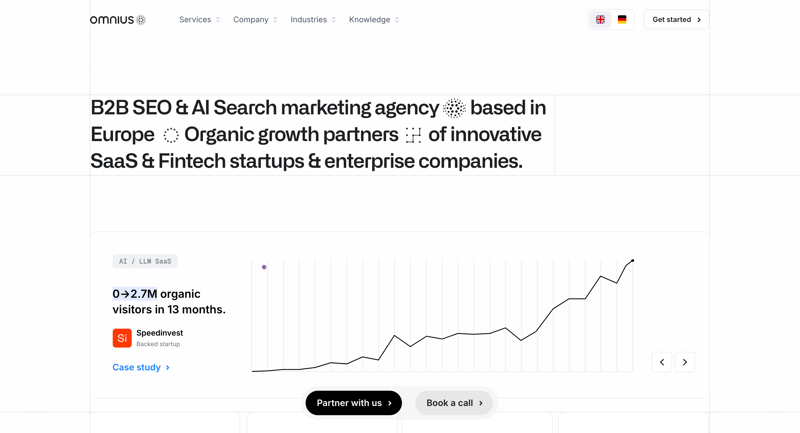Open the Company dropdown menu
The image size is (800, 433).
pos(255,20)
